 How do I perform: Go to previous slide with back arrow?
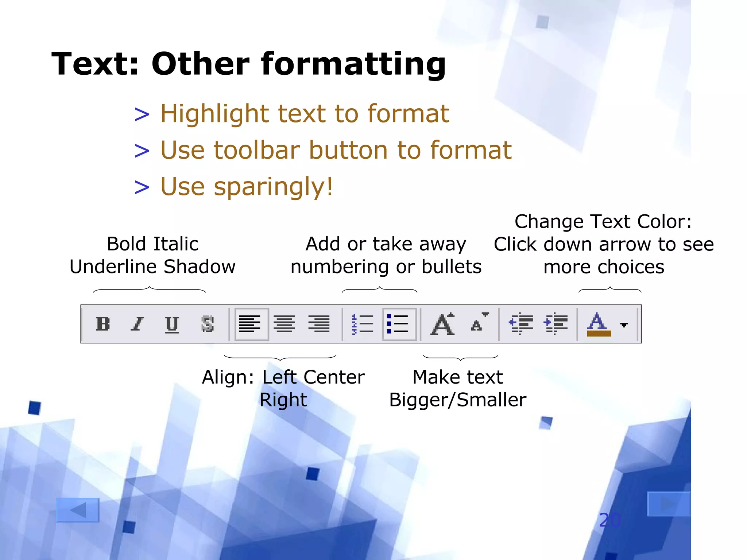78,510
